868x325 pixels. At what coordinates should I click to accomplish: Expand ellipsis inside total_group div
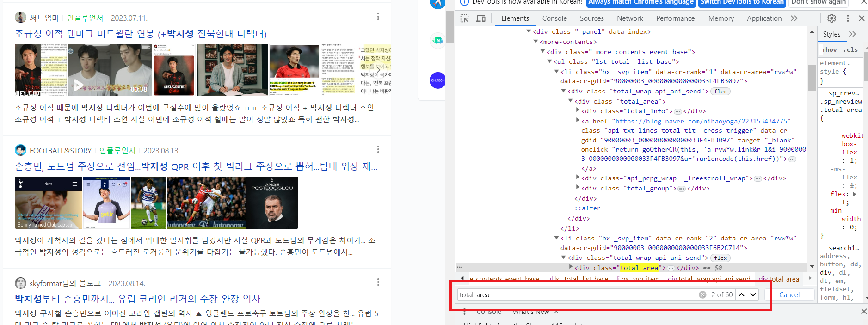682,189
